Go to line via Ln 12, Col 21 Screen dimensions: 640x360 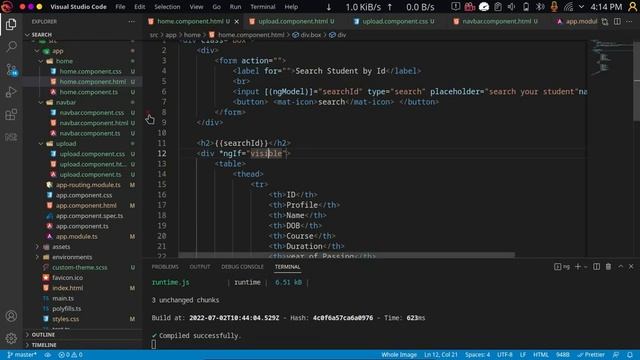coord(440,355)
